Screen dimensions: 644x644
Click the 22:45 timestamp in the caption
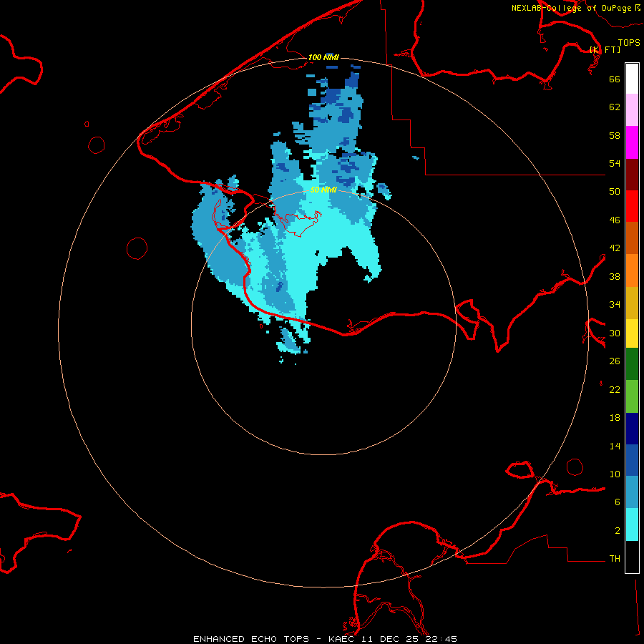[x=441, y=639]
